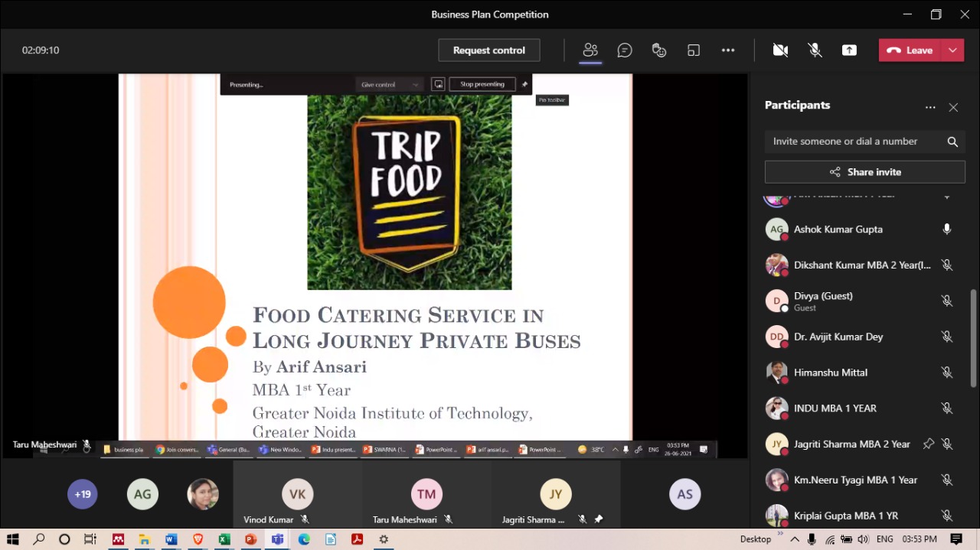
Task: Click the share content tray icon
Action: tap(849, 50)
